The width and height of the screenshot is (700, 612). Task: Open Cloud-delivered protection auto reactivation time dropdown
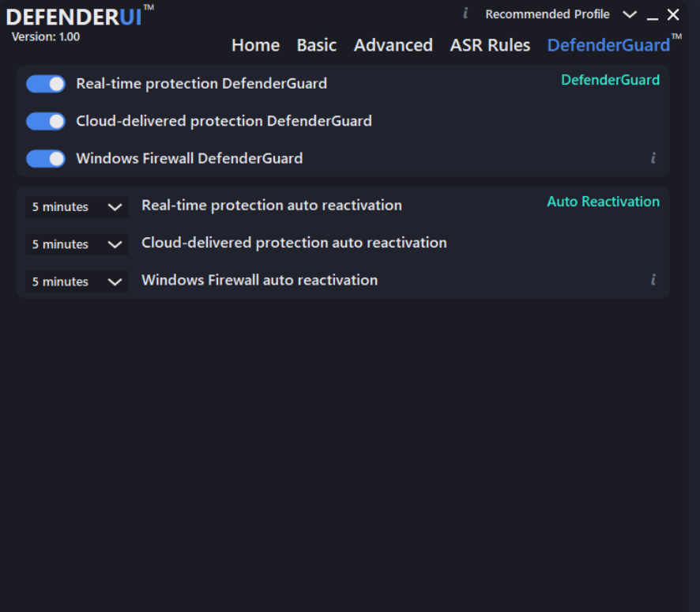pyautogui.click(x=77, y=244)
